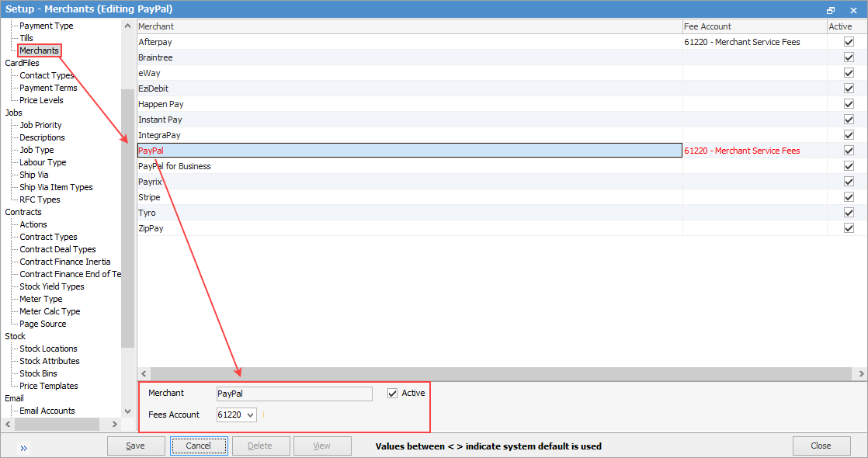Toggle Active checkbox for Payrix row

849,181
